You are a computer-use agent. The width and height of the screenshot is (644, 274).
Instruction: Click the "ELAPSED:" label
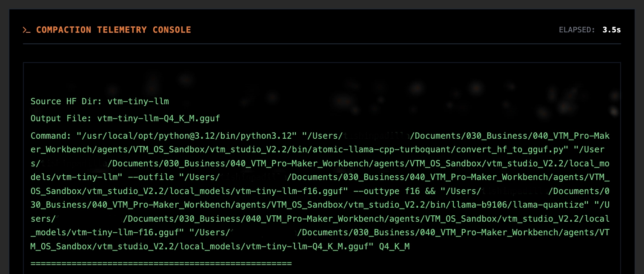577,30
